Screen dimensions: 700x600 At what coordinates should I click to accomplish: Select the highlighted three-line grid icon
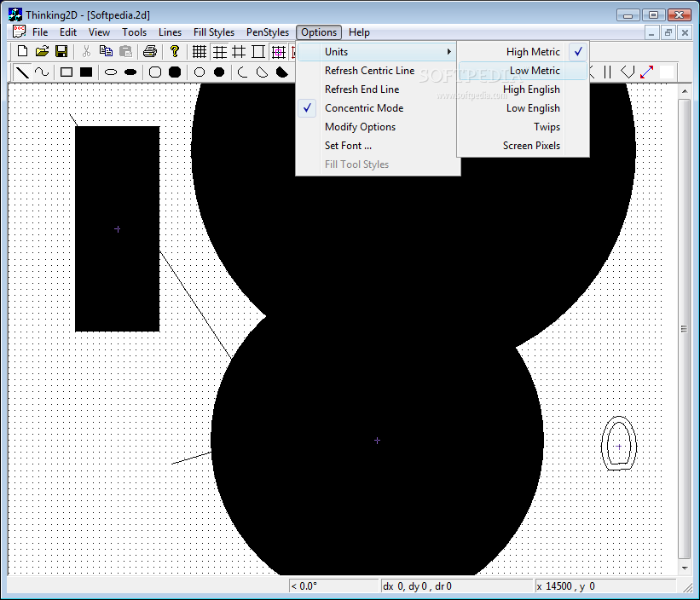coord(220,52)
